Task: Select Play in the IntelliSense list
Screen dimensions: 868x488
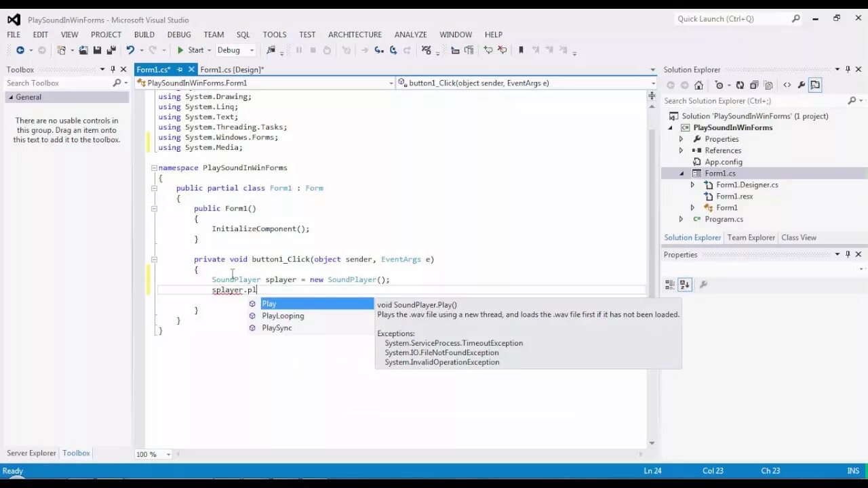Action: click(x=310, y=304)
